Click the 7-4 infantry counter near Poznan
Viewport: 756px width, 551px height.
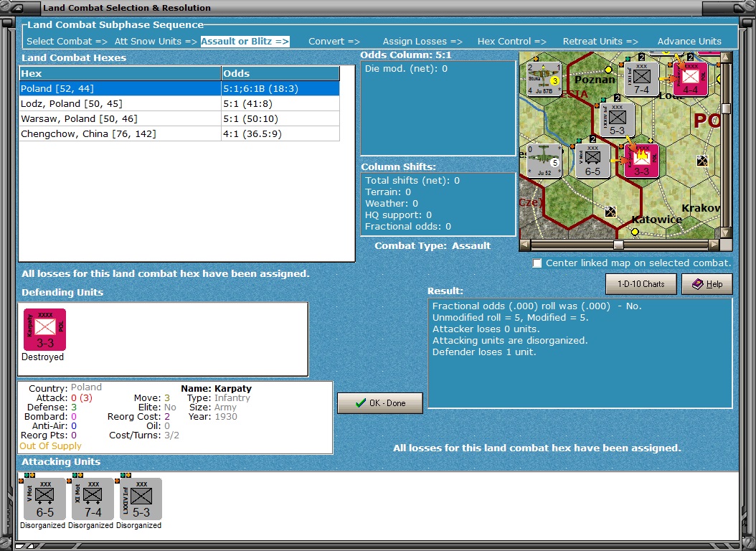[x=641, y=79]
